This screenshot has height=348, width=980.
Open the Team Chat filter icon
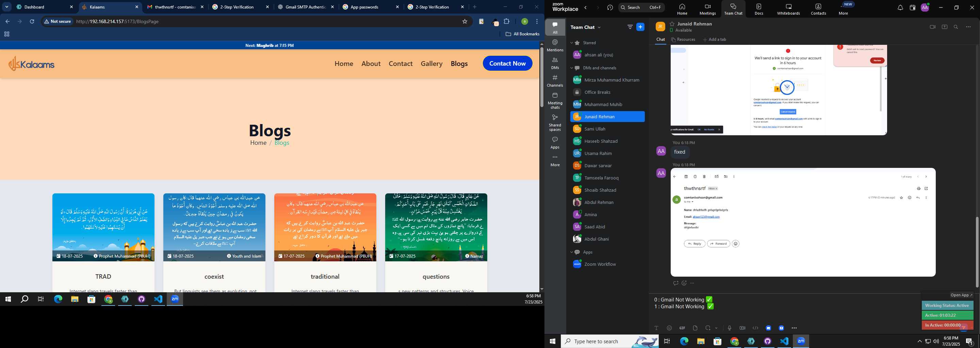point(630,27)
